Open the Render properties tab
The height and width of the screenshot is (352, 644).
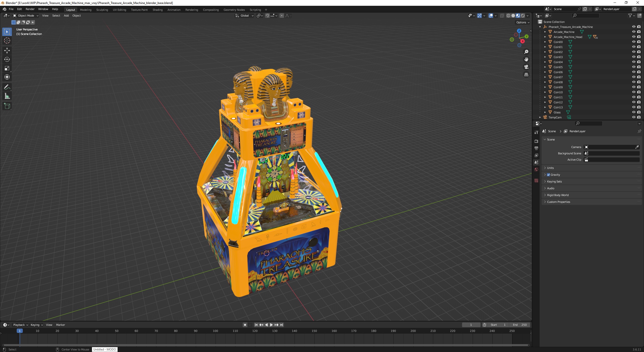(536, 141)
